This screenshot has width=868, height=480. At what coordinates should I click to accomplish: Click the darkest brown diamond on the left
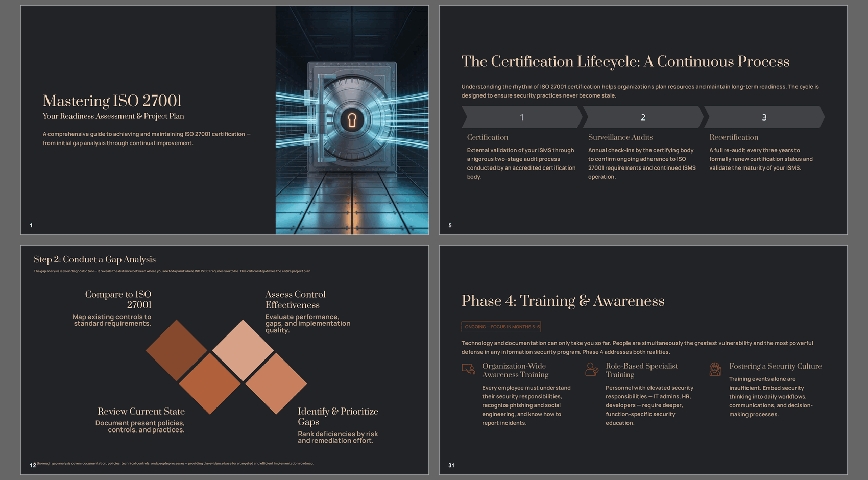click(x=177, y=350)
